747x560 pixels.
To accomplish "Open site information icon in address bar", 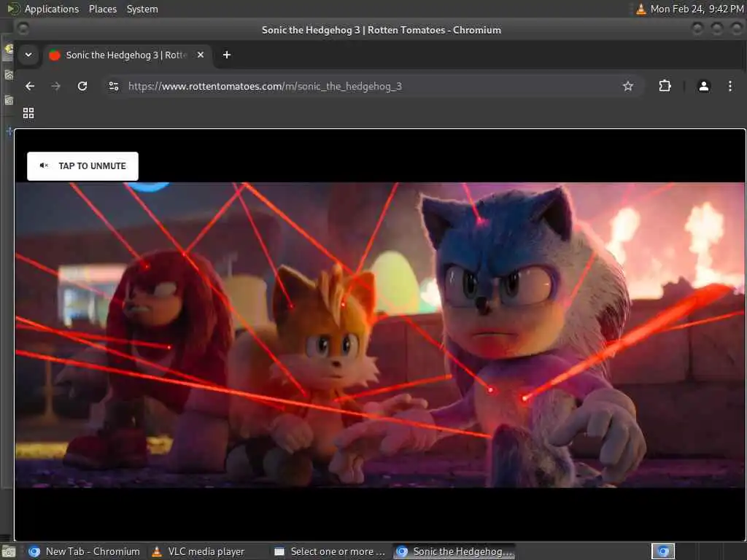I will (114, 86).
